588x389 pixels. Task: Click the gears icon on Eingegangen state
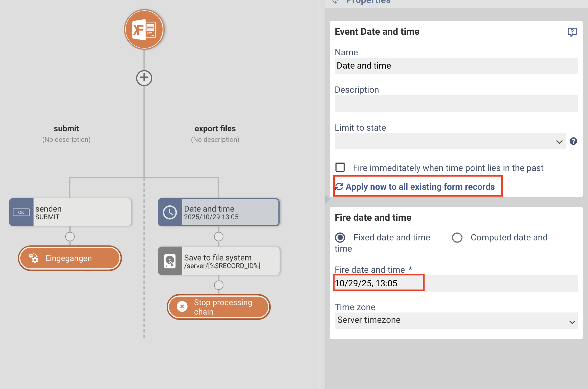point(34,258)
